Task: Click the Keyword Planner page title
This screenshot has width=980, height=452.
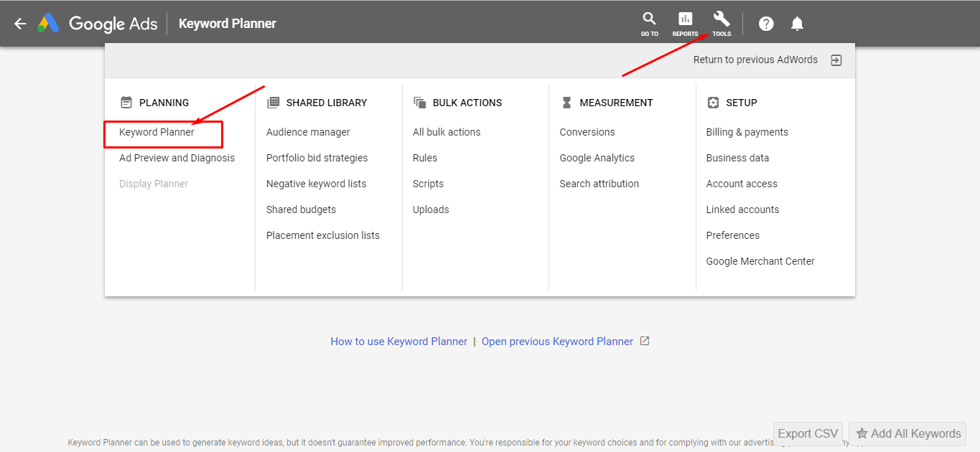Action: pos(227,24)
